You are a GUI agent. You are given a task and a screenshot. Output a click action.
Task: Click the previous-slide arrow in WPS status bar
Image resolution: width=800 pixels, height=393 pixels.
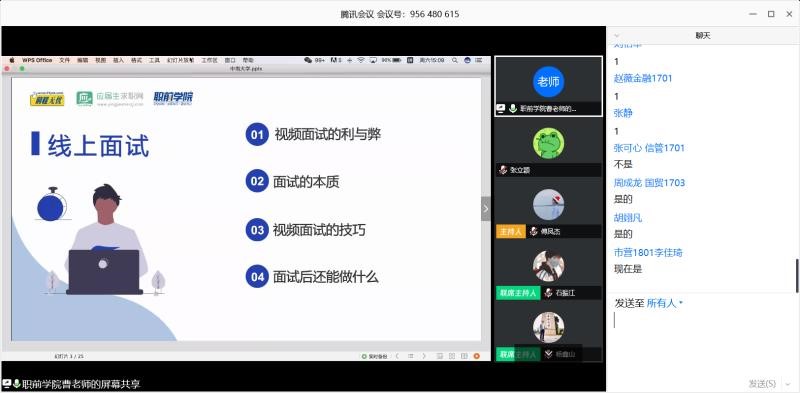(x=398, y=356)
